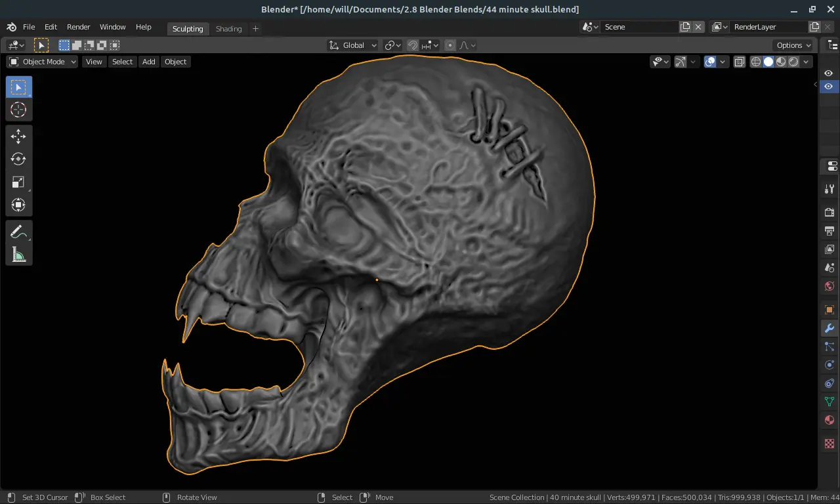Switch to wireframe viewport shading
Image resolution: width=840 pixels, height=504 pixels.
[756, 62]
